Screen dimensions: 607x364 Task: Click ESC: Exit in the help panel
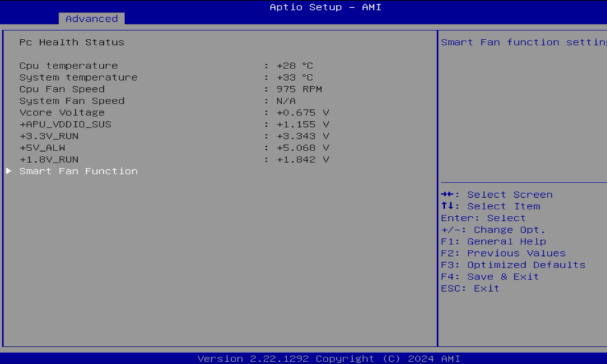(x=470, y=288)
